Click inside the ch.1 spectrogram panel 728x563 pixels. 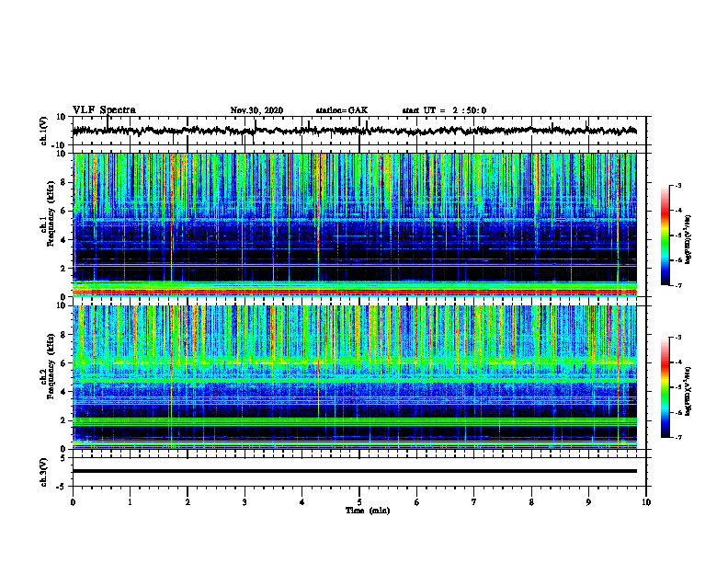click(354, 224)
